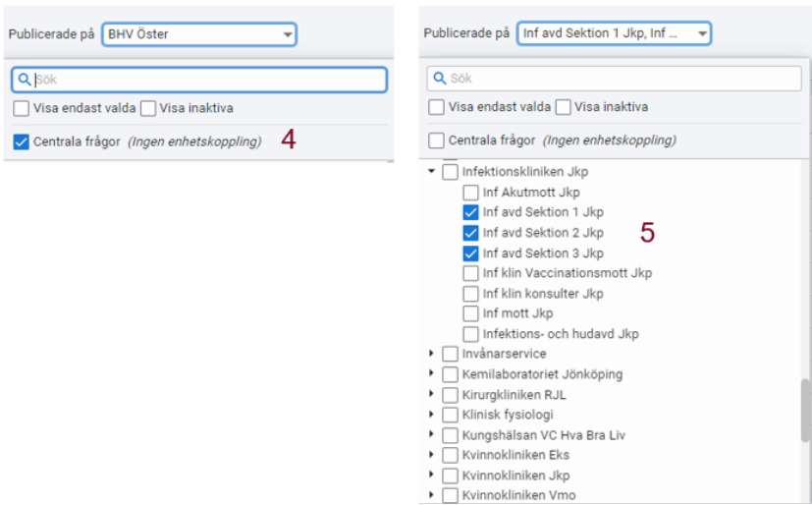Expand the Kirurgkliniken RJL node
Screen dimensions: 812x505
coord(431,394)
